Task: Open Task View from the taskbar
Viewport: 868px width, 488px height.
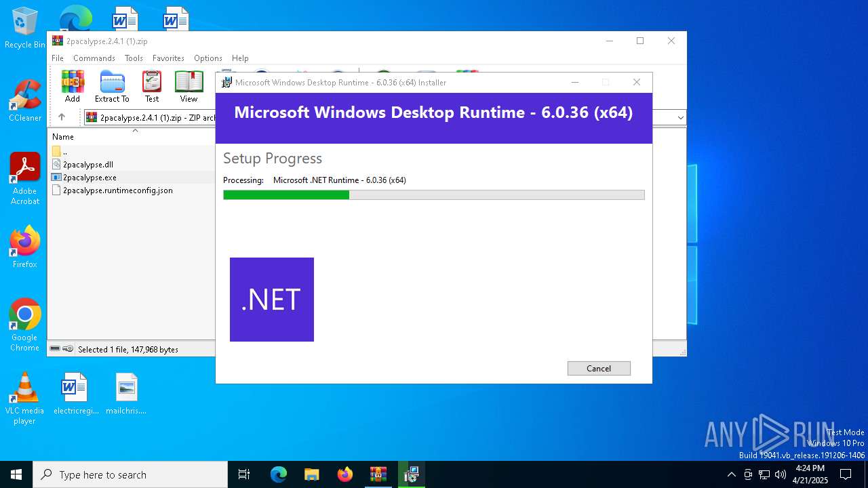Action: click(x=244, y=474)
